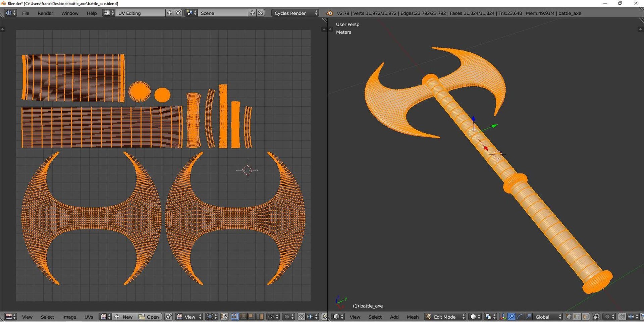
Task: Click the delete Scene X icon
Action: pyautogui.click(x=261, y=13)
